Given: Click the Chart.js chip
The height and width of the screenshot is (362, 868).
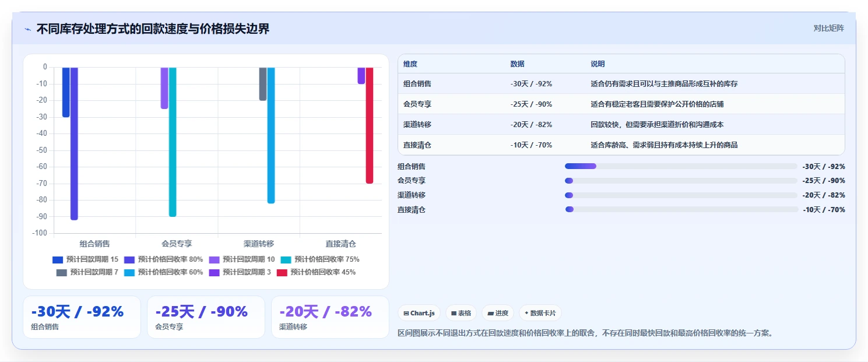Looking at the screenshot, I should point(419,313).
